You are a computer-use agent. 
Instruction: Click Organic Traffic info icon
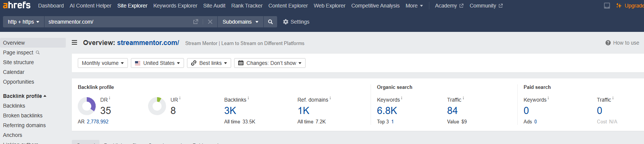463,98
